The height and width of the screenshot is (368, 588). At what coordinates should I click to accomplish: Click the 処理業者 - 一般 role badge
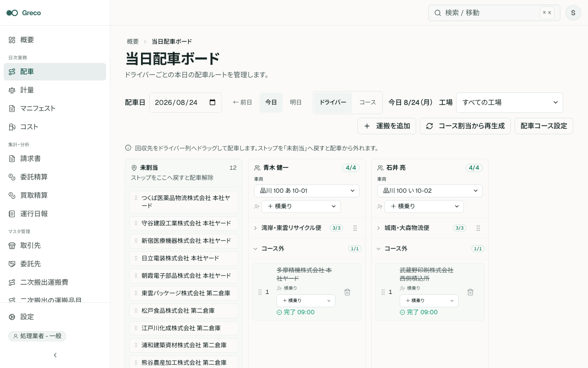tap(37, 336)
